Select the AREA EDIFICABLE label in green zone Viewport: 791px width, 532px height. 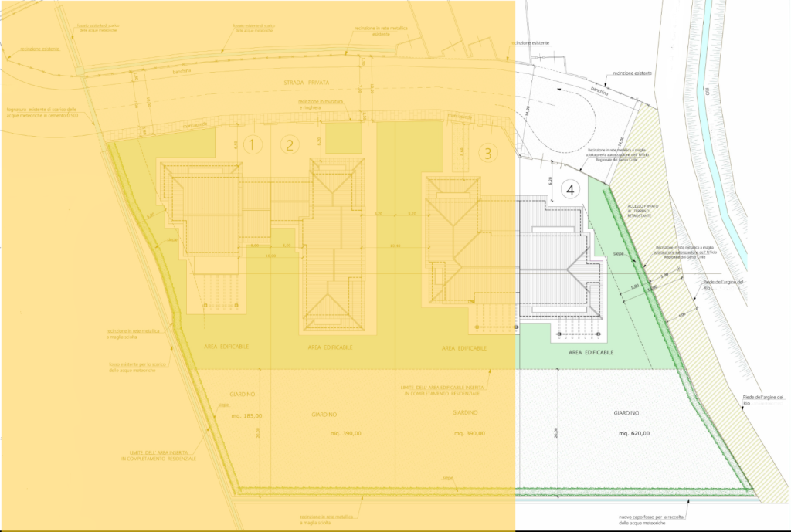tap(591, 352)
